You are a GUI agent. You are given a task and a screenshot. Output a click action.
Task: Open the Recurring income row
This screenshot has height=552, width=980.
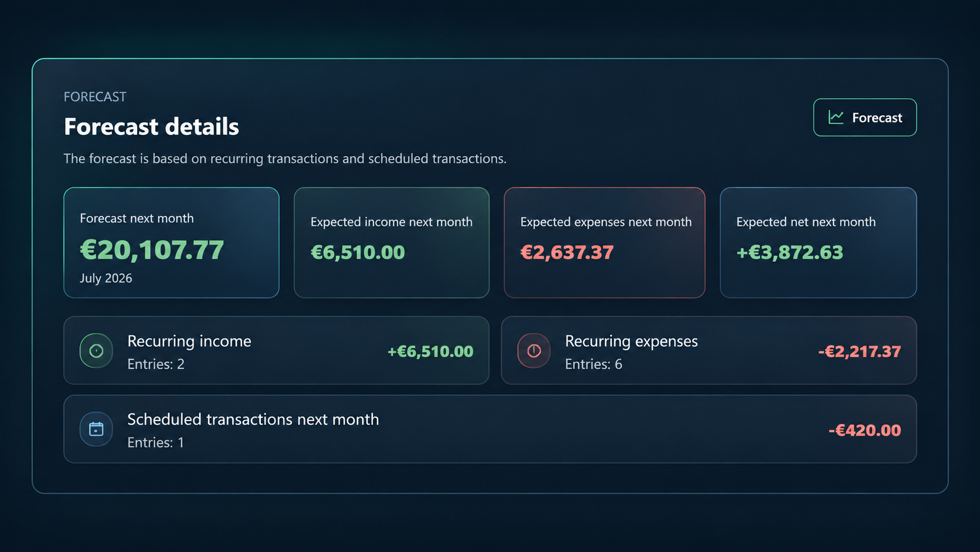click(276, 351)
